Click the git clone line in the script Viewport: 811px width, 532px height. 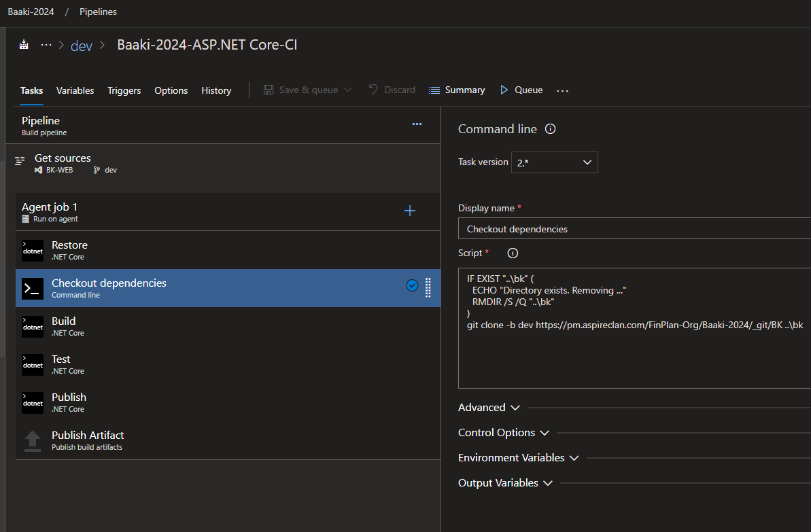tap(635, 325)
